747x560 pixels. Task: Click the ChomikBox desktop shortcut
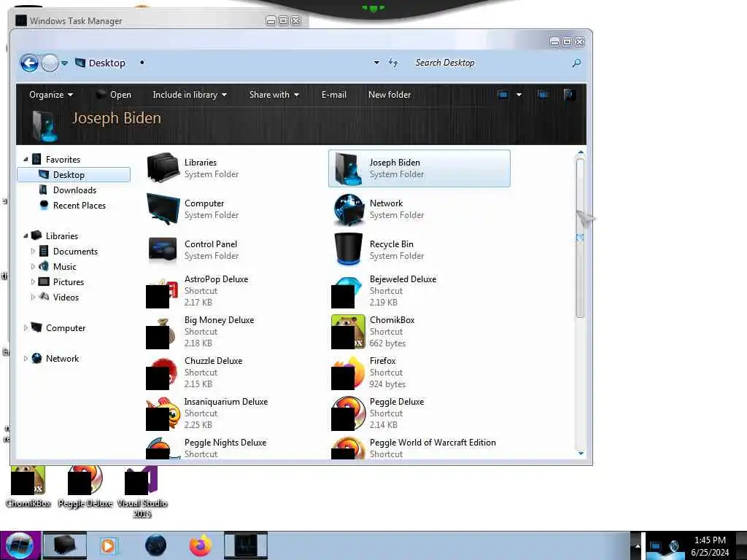(28, 486)
